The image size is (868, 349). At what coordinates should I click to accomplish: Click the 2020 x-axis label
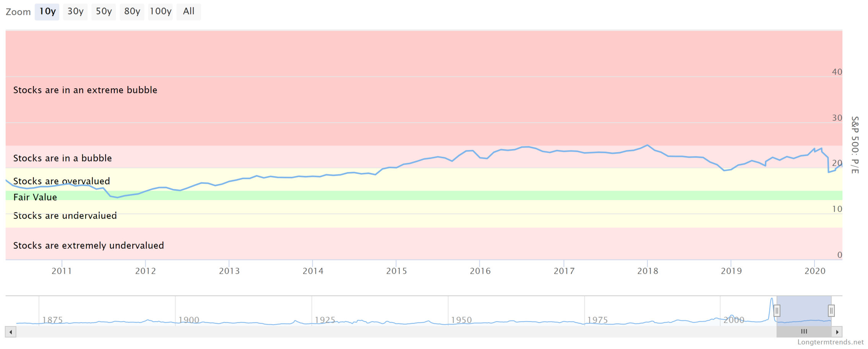815,271
